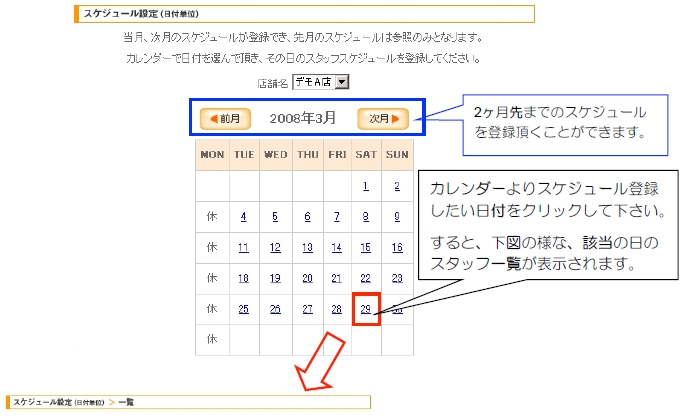Screen dimensions: 686x416
Task: Select date 2 in the calendar
Action: pos(397,186)
